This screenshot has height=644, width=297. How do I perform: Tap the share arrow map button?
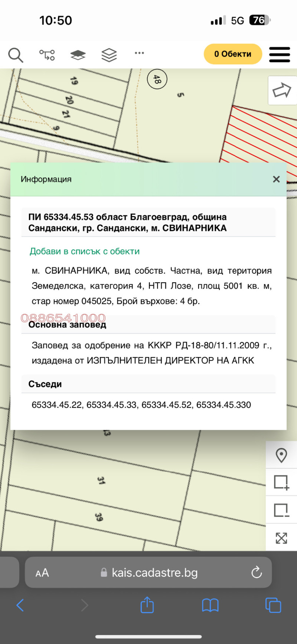tap(282, 90)
